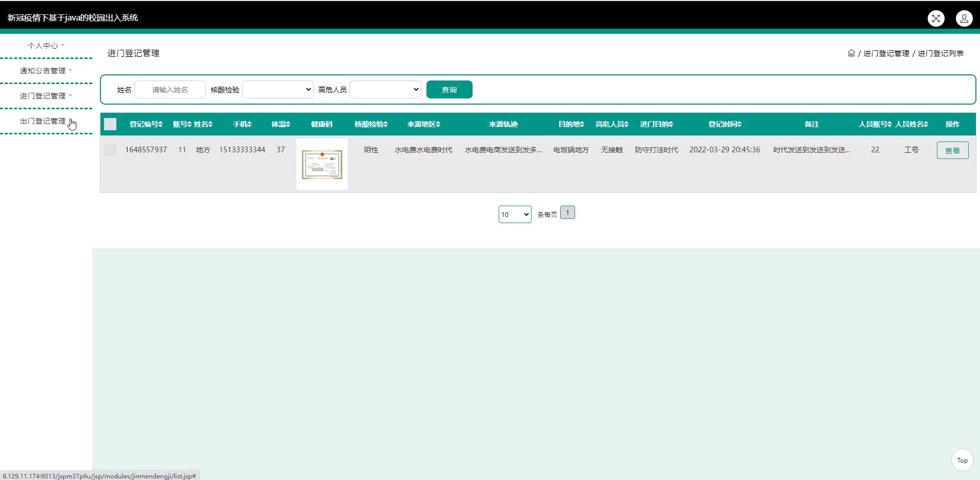Open 出门登记管理 in the sidebar
The image size is (980, 480).
coord(43,121)
